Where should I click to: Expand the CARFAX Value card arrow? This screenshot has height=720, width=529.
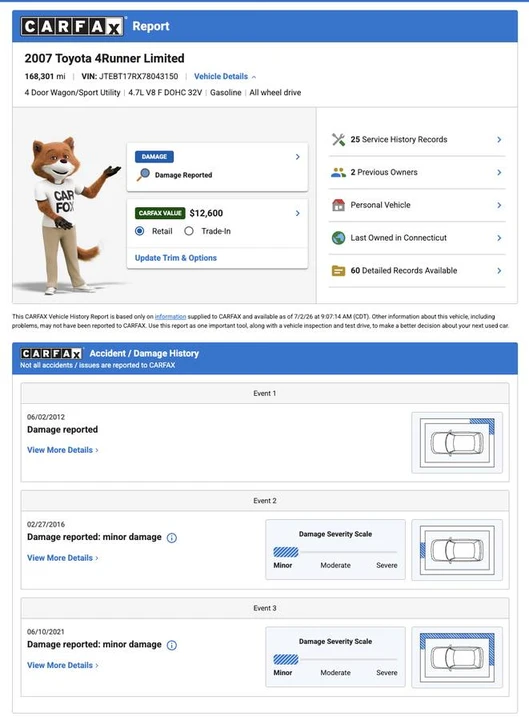click(x=298, y=213)
